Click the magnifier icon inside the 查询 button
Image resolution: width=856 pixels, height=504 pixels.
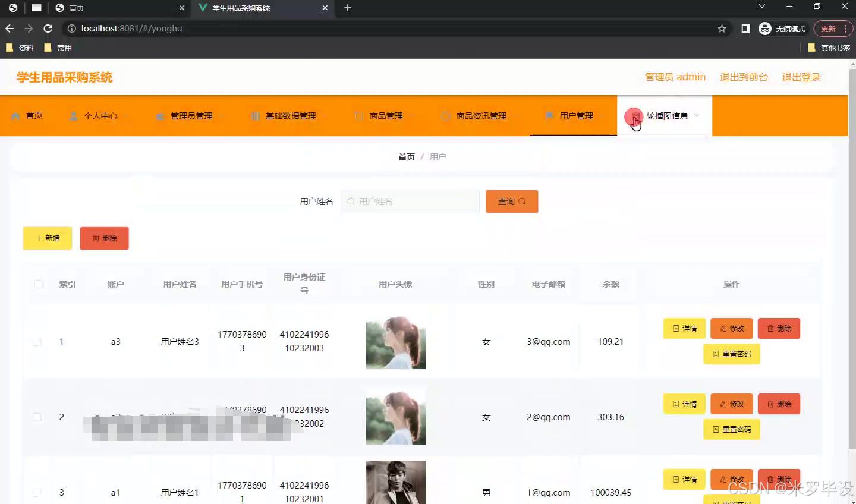point(523,201)
